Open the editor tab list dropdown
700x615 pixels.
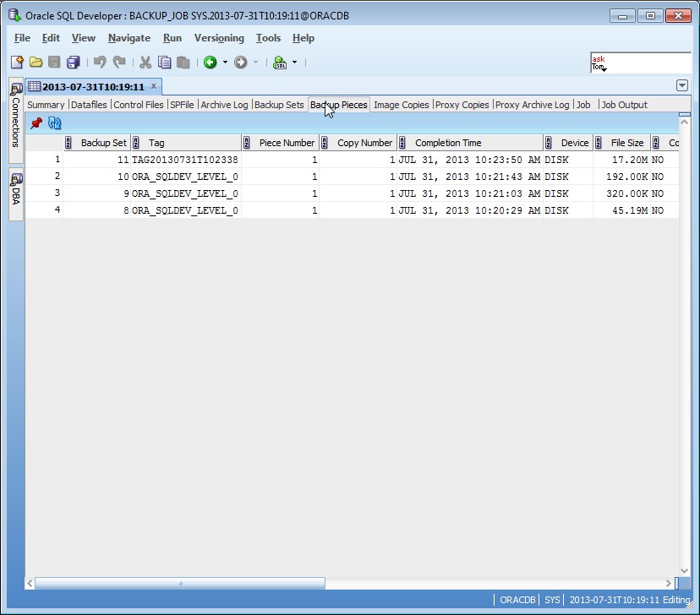coord(682,85)
